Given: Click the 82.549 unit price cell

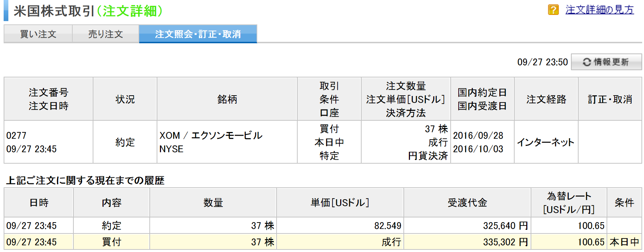Looking at the screenshot, I should tap(387, 225).
